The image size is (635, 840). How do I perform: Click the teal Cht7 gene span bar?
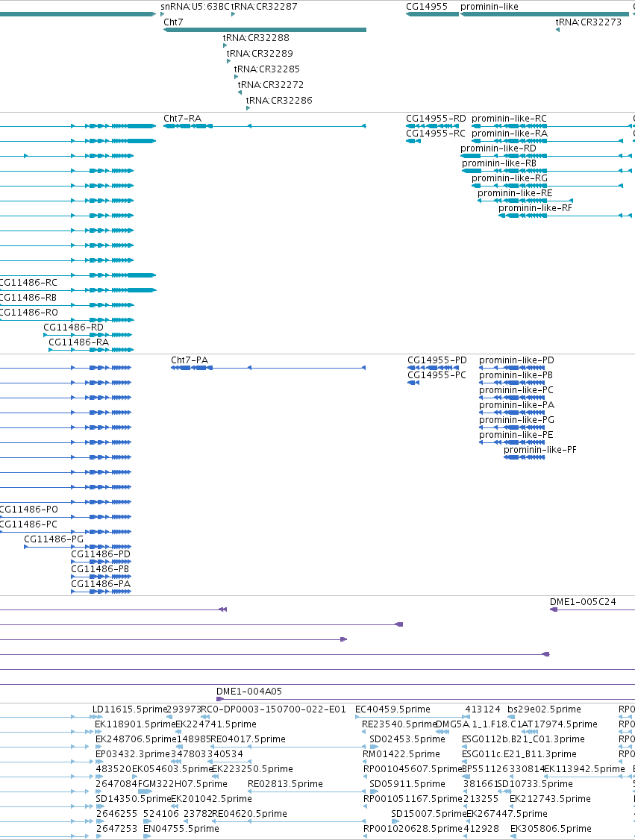265,30
